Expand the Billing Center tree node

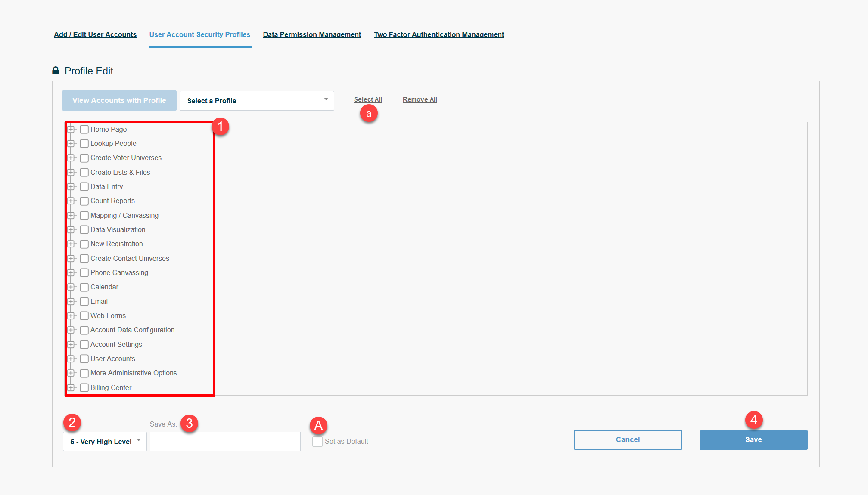[72, 387]
